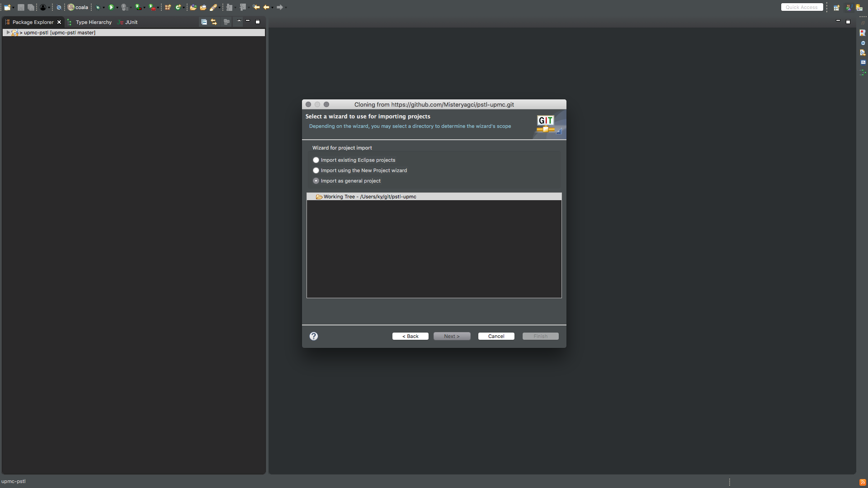The image size is (868, 488).
Task: Click the Next button in wizard
Action: (x=452, y=336)
